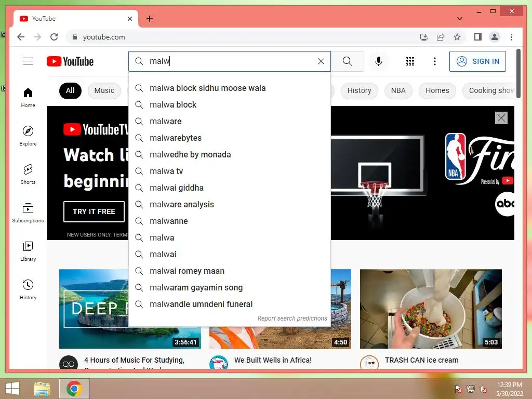
Task: Share this page from address bar
Action: (441, 37)
